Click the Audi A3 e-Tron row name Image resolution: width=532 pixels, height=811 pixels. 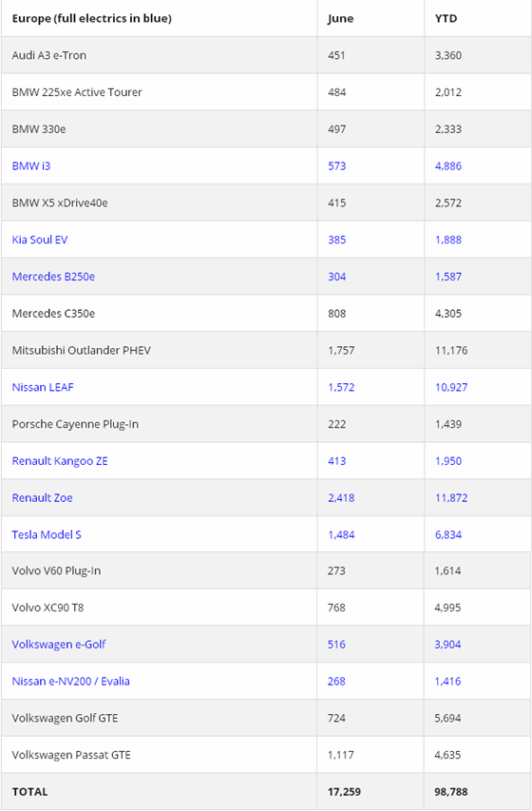49,55
